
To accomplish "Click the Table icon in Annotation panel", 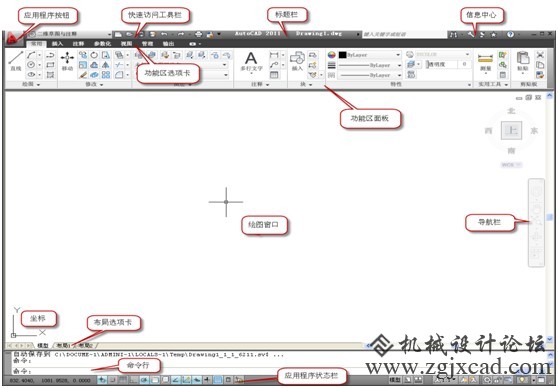I will coord(274,75).
